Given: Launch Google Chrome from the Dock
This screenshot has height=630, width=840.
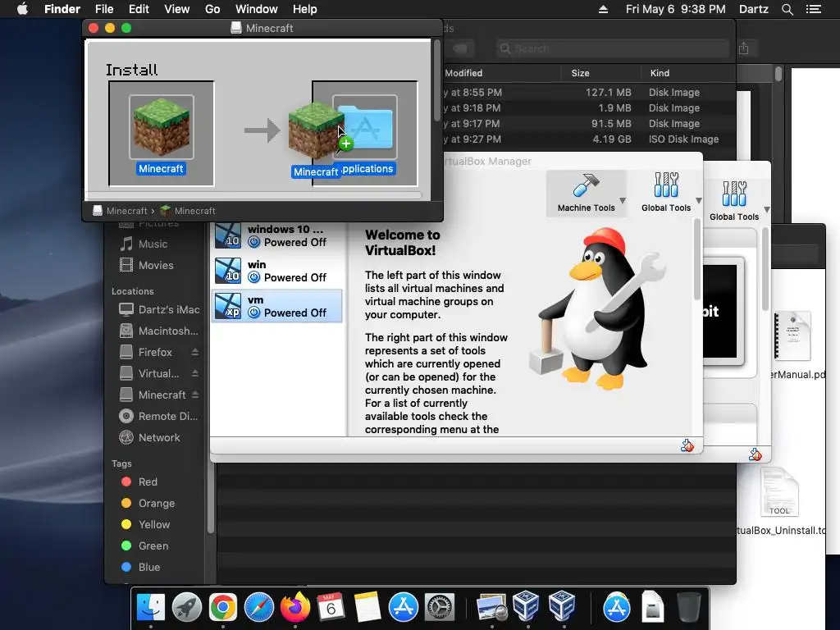Looking at the screenshot, I should [x=223, y=608].
